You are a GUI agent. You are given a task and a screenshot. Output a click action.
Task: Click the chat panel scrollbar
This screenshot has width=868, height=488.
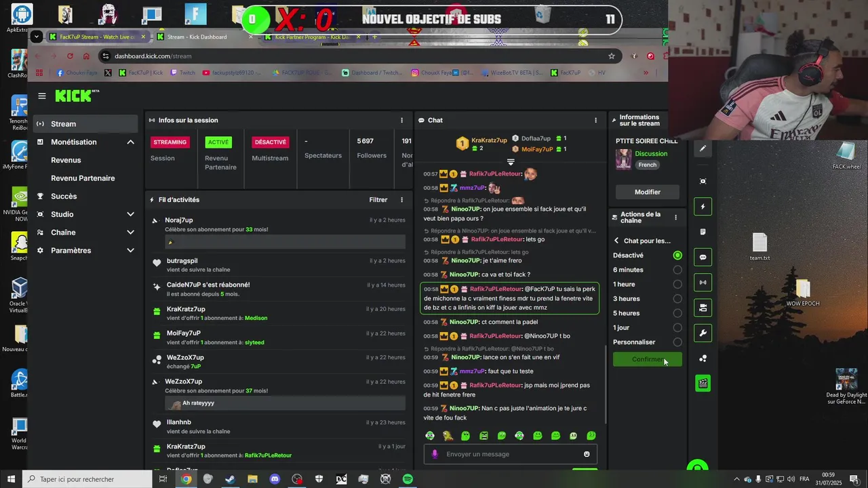605,383
